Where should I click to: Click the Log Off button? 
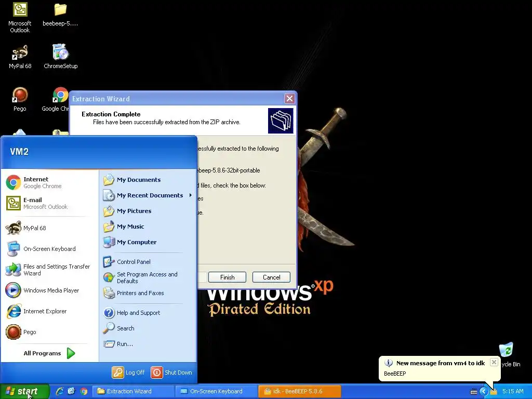coord(129,373)
